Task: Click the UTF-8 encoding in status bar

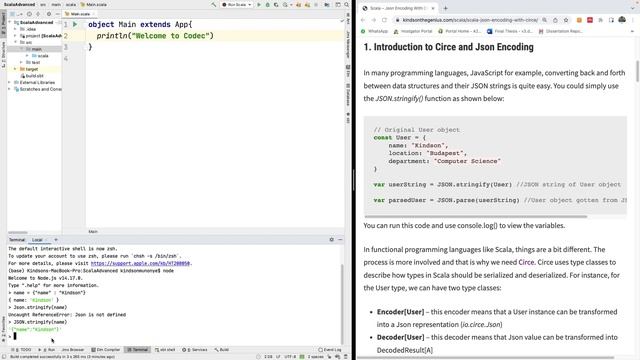Action: point(290,357)
